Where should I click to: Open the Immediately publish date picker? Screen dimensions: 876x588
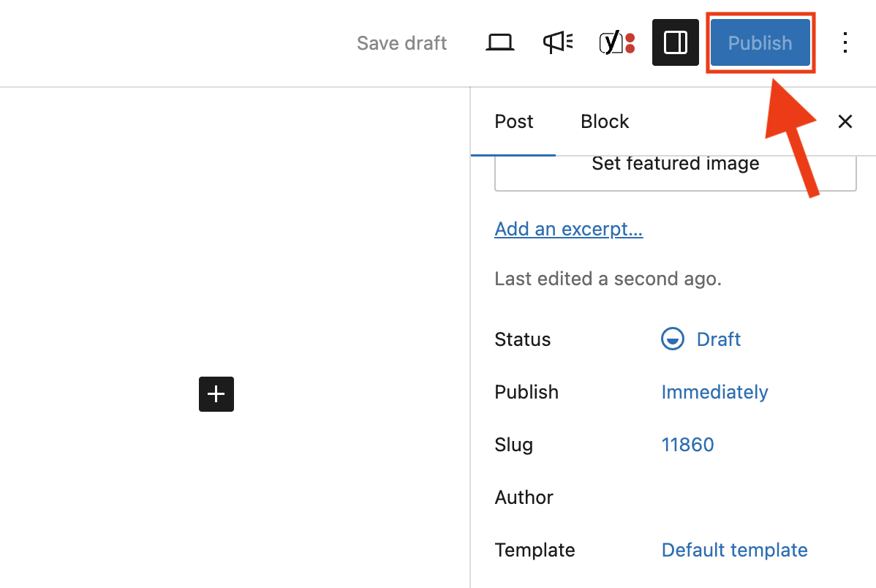click(x=714, y=392)
